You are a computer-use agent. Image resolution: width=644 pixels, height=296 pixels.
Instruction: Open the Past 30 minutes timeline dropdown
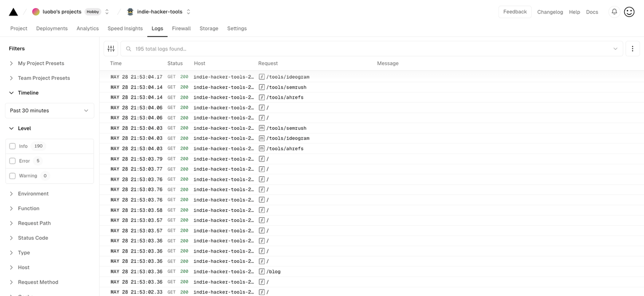point(49,110)
